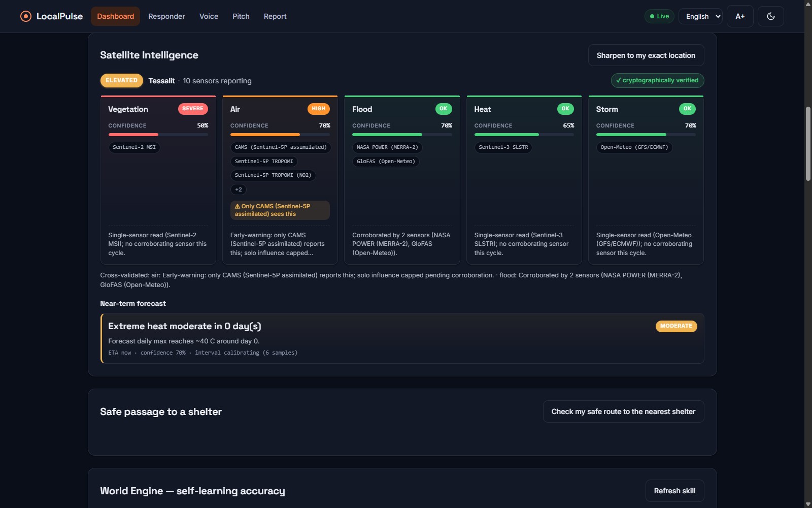
Task: Click the Storm confidence bar
Action: [646, 135]
